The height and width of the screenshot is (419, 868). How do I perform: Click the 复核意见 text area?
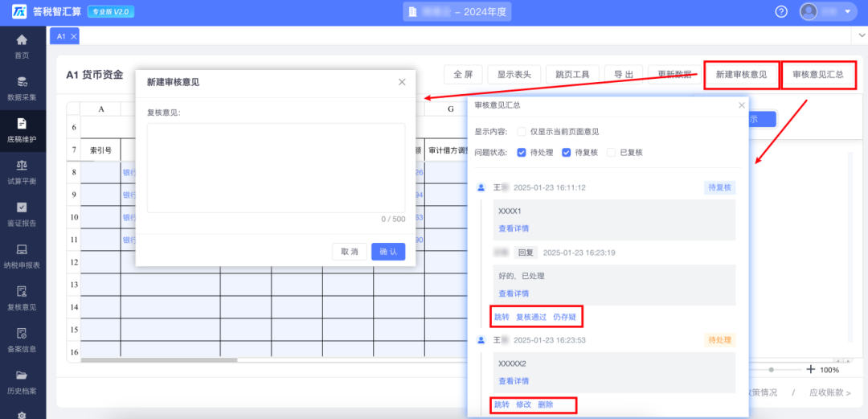point(276,168)
